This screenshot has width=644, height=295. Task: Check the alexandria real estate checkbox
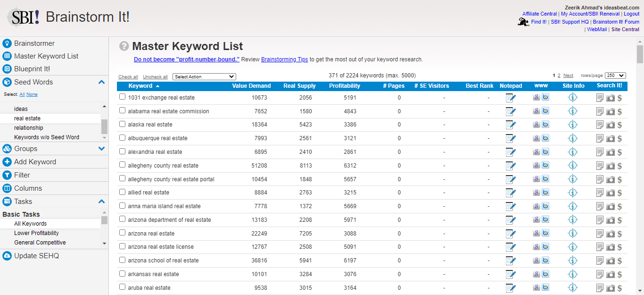(x=123, y=152)
